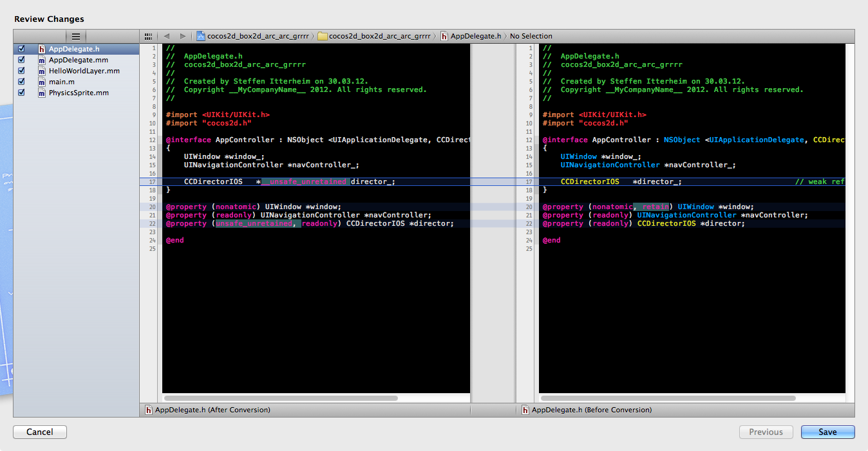Click the Cancel button
The height and width of the screenshot is (451, 868).
pyautogui.click(x=40, y=432)
